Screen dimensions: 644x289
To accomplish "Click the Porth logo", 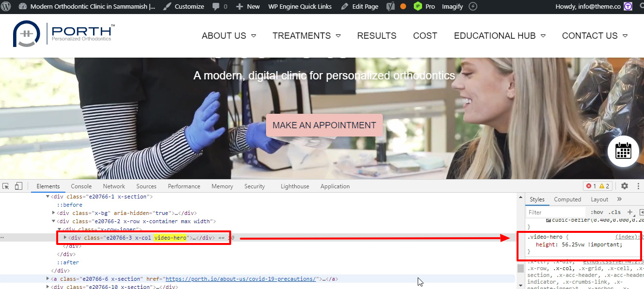I will 64,34.
